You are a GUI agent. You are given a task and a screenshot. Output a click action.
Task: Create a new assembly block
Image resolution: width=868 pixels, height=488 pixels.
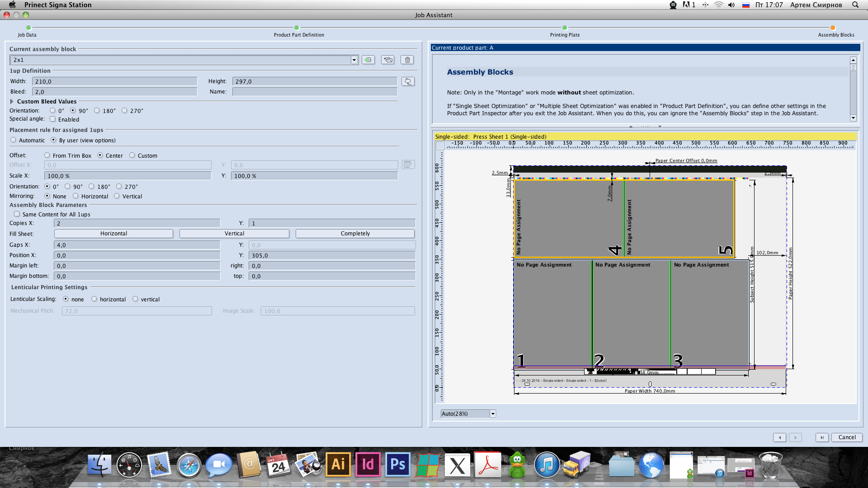point(368,60)
